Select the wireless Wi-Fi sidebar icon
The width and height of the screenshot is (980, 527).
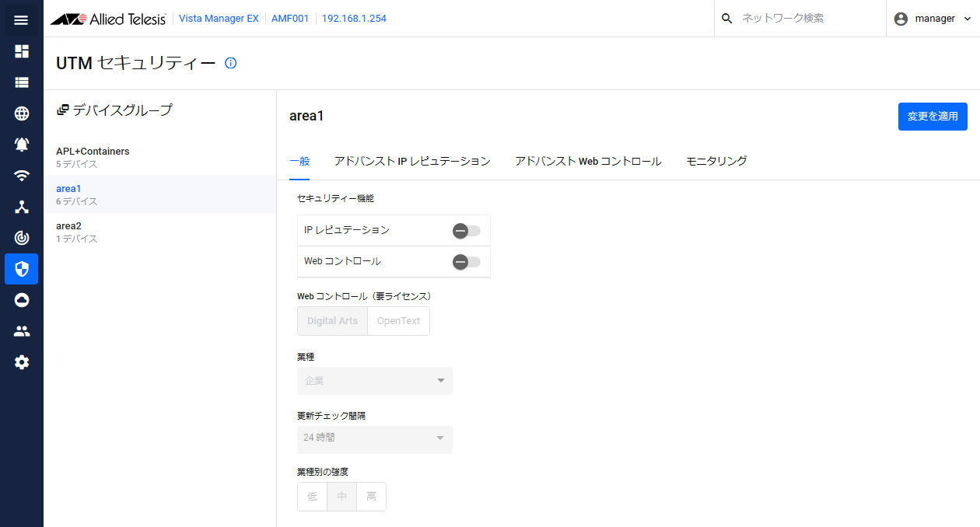click(22, 176)
